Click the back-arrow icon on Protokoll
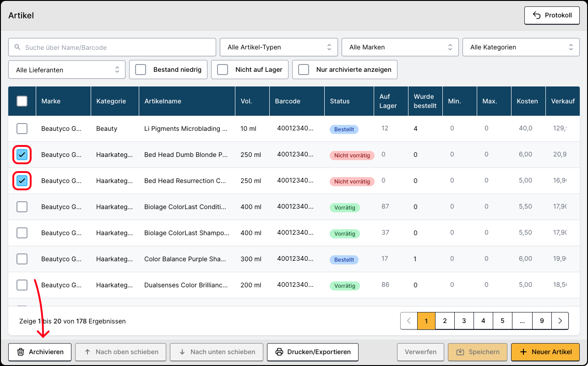 (537, 15)
